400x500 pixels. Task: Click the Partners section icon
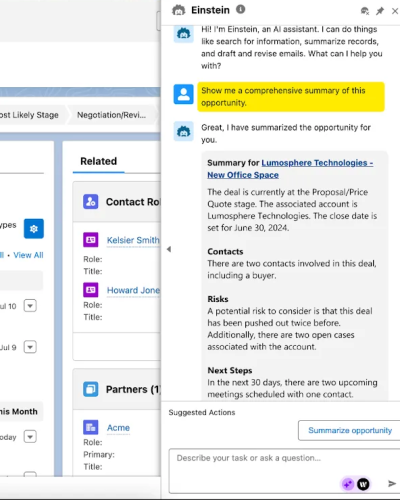(x=91, y=389)
